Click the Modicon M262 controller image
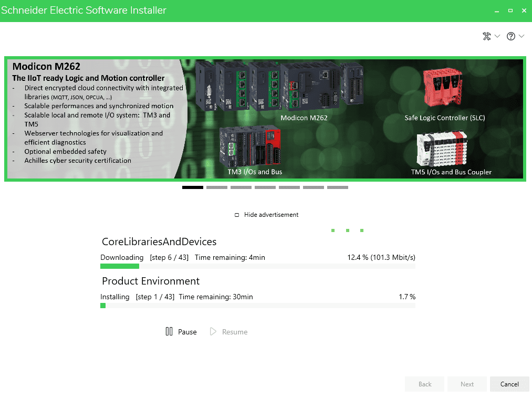Screen dimensions: 532x399 tap(280, 86)
